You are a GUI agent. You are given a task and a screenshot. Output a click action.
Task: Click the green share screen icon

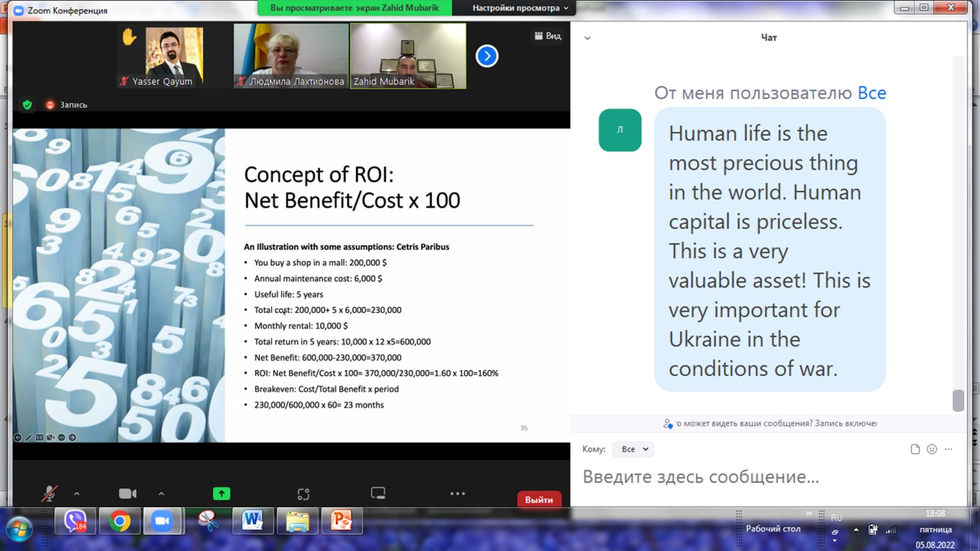pyautogui.click(x=221, y=493)
